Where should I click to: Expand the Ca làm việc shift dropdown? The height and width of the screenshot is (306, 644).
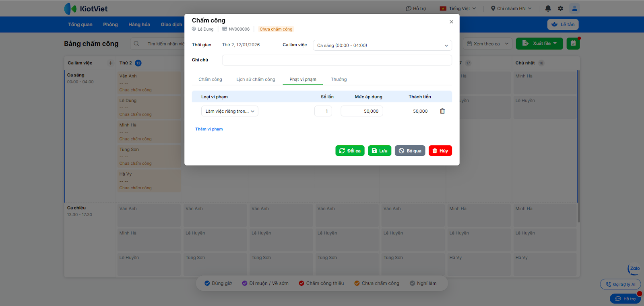click(x=382, y=45)
